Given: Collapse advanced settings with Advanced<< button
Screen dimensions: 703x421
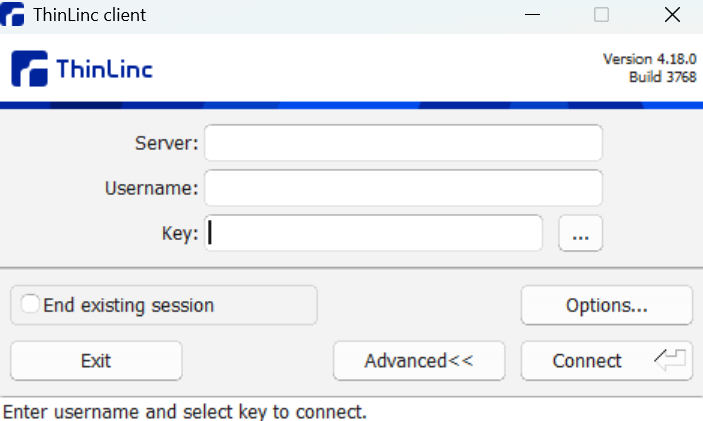Looking at the screenshot, I should point(418,361).
